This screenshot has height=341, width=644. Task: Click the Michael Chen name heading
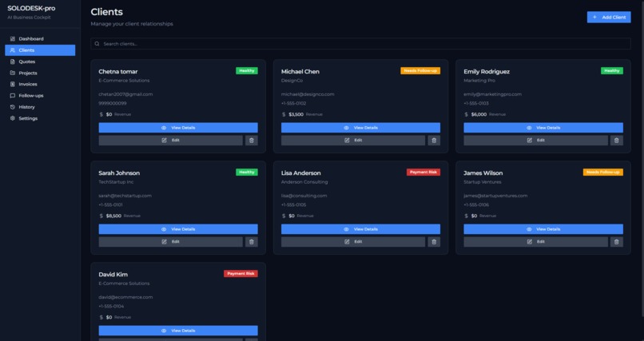300,71
